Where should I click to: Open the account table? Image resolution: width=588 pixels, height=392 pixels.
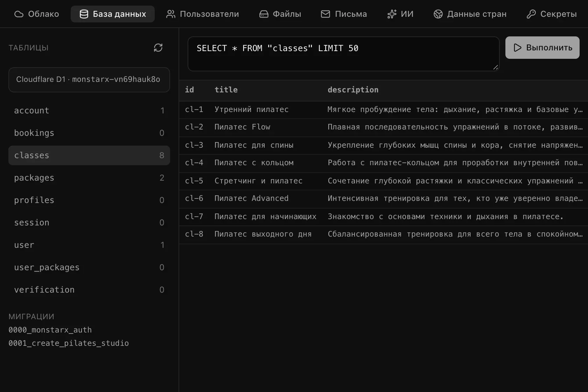click(x=89, y=111)
